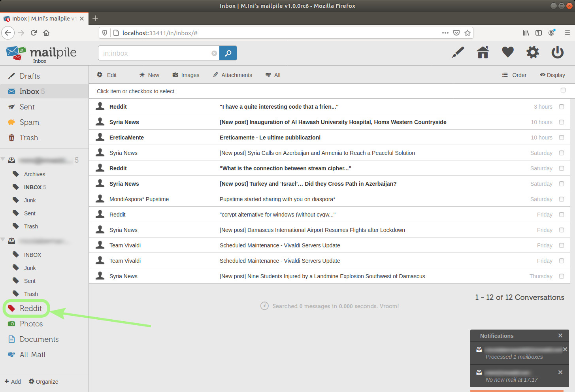Bookmark this page star icon
The image size is (575, 392).
468,33
